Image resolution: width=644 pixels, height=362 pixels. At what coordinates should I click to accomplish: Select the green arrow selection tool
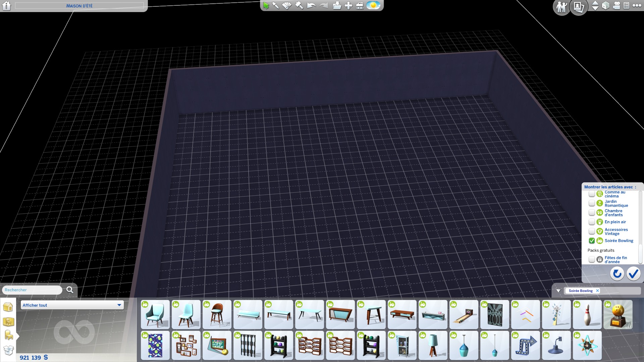click(x=266, y=5)
